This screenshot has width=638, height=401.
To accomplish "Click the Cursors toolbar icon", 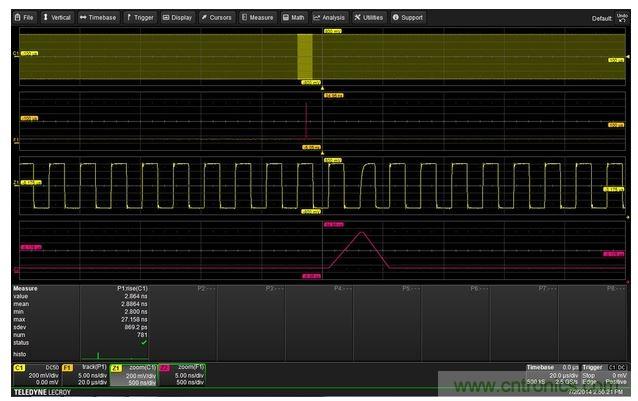I will coord(217,17).
